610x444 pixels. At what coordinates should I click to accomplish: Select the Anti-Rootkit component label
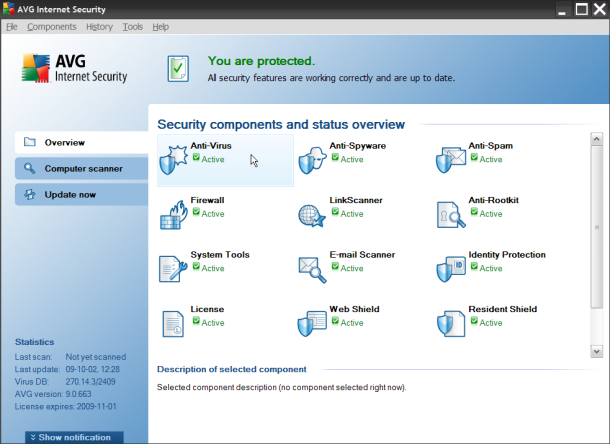(493, 200)
